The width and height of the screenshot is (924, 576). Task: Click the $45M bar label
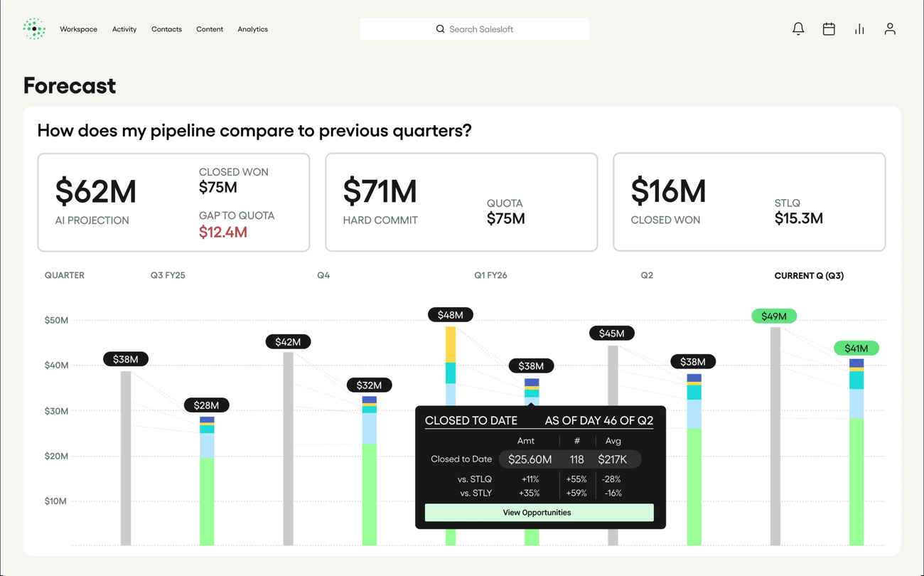(x=612, y=333)
